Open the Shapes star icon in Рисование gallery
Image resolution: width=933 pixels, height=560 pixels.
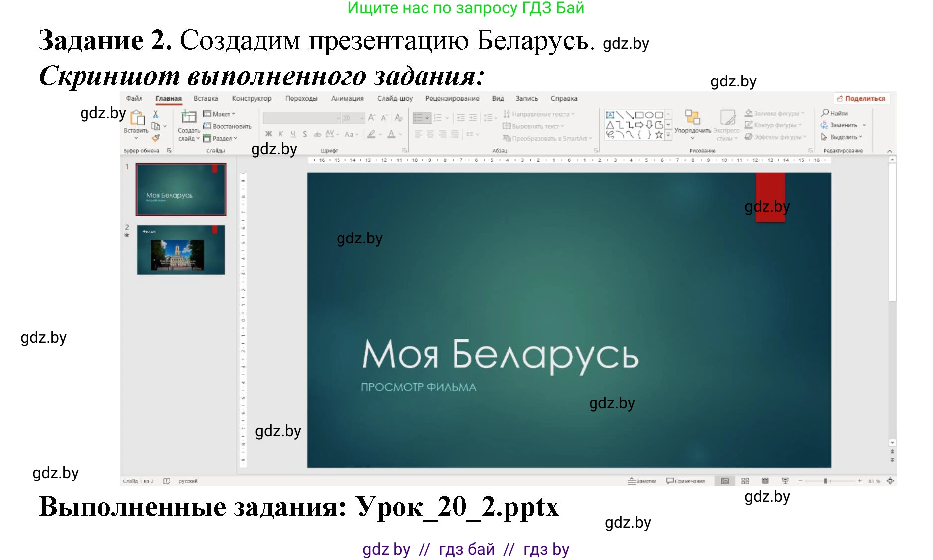pos(659,135)
